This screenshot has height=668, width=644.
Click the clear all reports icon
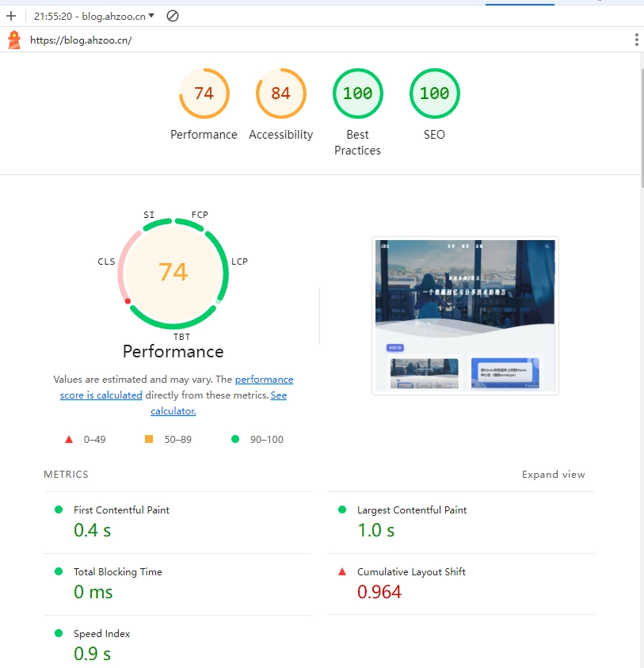172,16
